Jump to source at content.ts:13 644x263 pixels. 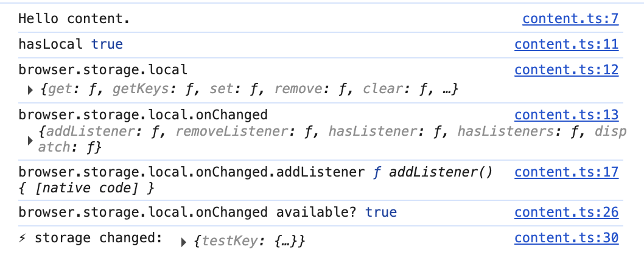coord(566,114)
